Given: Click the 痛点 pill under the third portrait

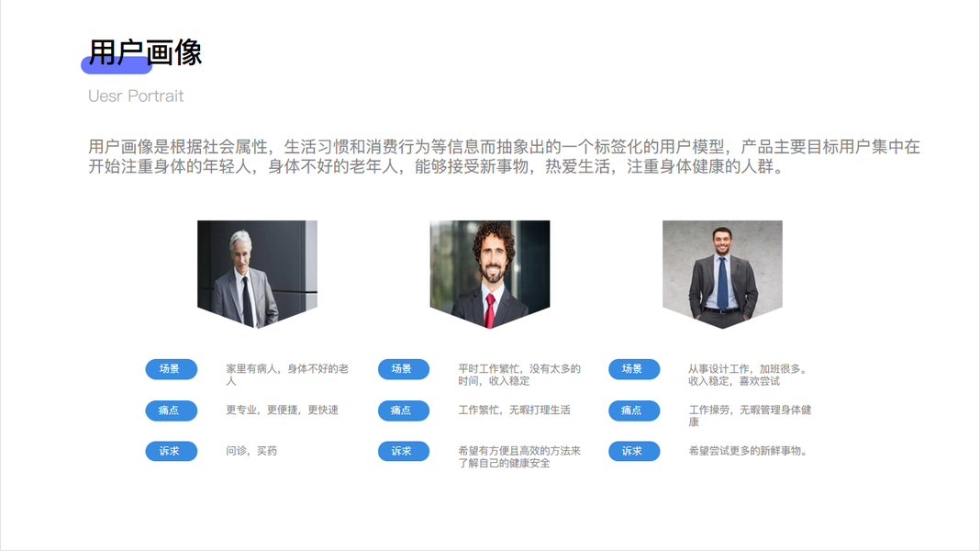Looking at the screenshot, I should 634,410.
